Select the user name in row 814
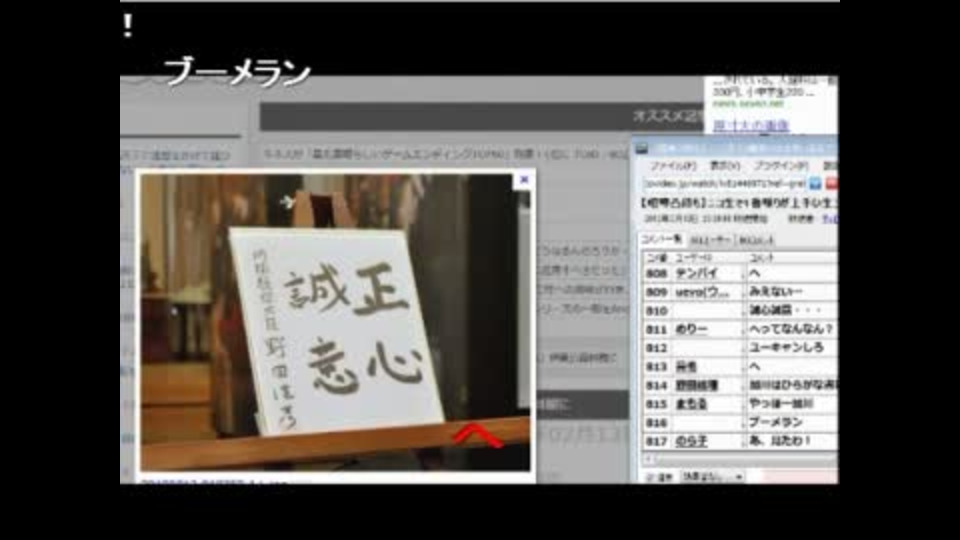 (697, 386)
